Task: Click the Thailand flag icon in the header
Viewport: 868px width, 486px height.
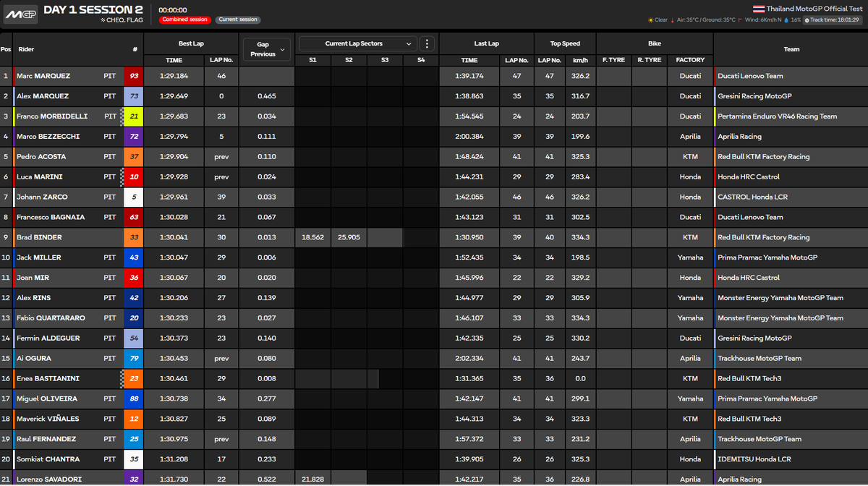Action: 758,8
